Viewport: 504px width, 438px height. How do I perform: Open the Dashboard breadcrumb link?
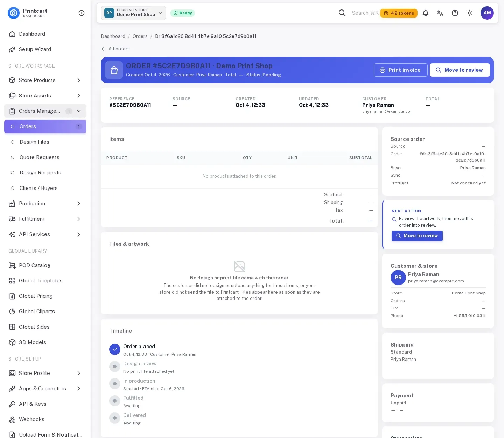pyautogui.click(x=113, y=36)
